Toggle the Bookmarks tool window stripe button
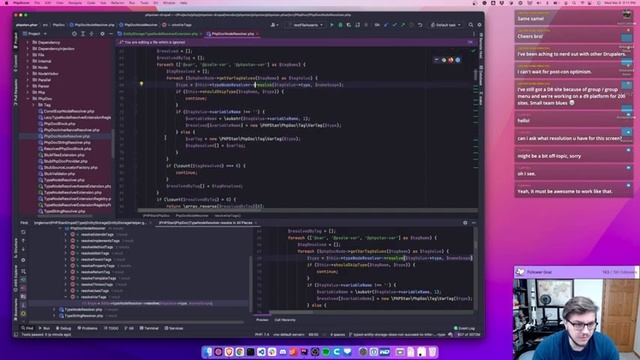This screenshot has width=640, height=360. click(16, 308)
